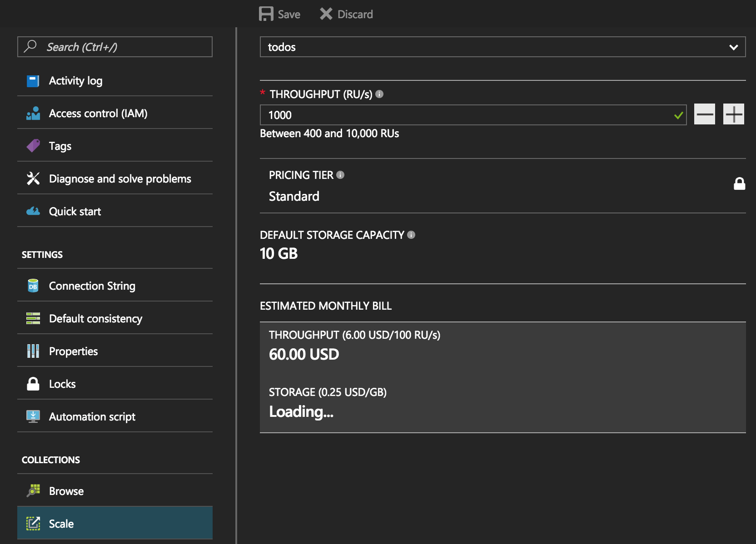Image resolution: width=756 pixels, height=544 pixels.
Task: Open the Connection String settings
Action: 92,286
